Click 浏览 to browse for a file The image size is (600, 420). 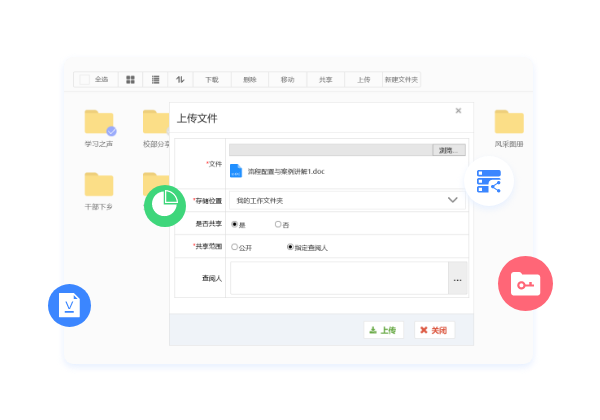[448, 150]
